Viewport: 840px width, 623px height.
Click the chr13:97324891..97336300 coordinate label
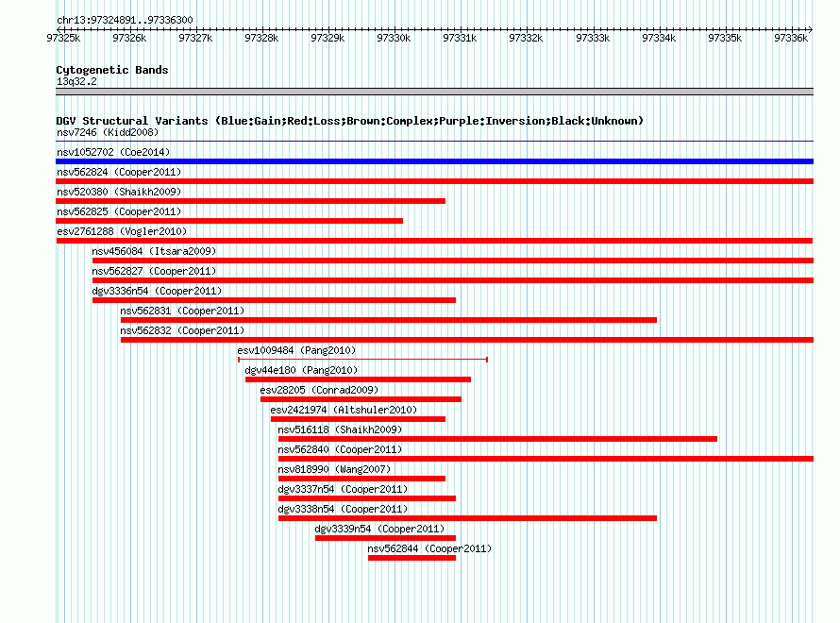click(125, 21)
